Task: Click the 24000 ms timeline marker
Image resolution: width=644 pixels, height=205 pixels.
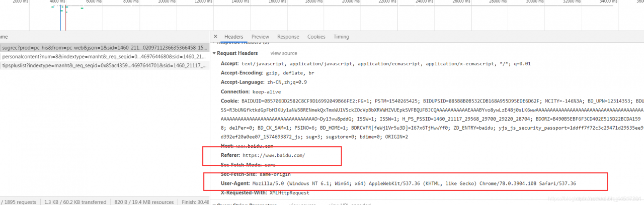Action: (424, 2)
